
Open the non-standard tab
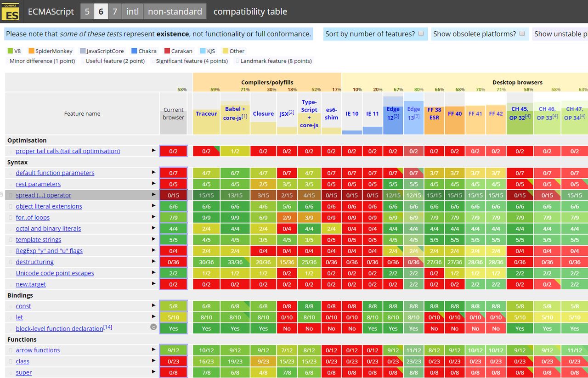[x=175, y=11]
